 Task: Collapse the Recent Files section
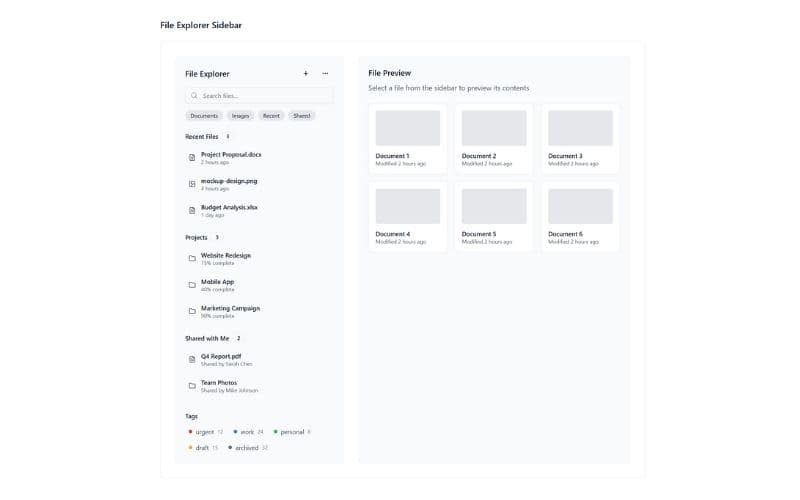point(202,136)
